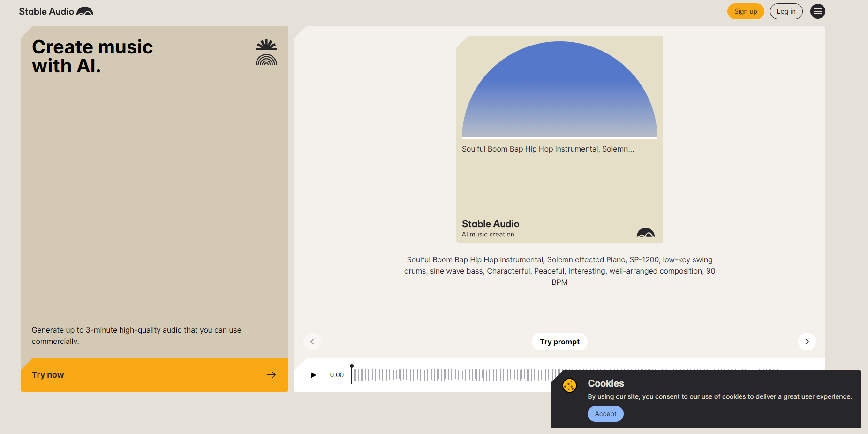Click the 'Cookies' heading in banner
The height and width of the screenshot is (434, 868).
(606, 383)
